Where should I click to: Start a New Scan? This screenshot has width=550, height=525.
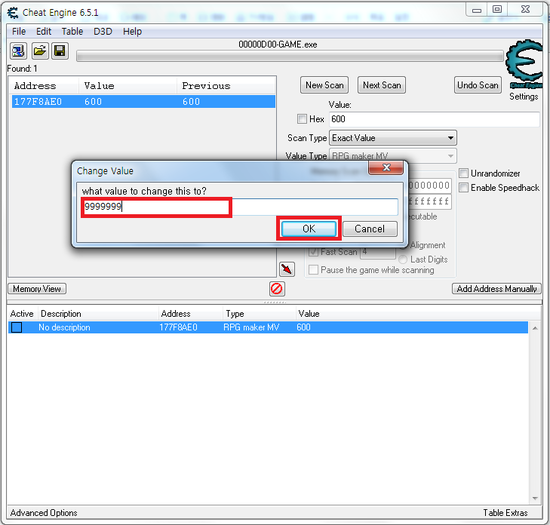[324, 85]
